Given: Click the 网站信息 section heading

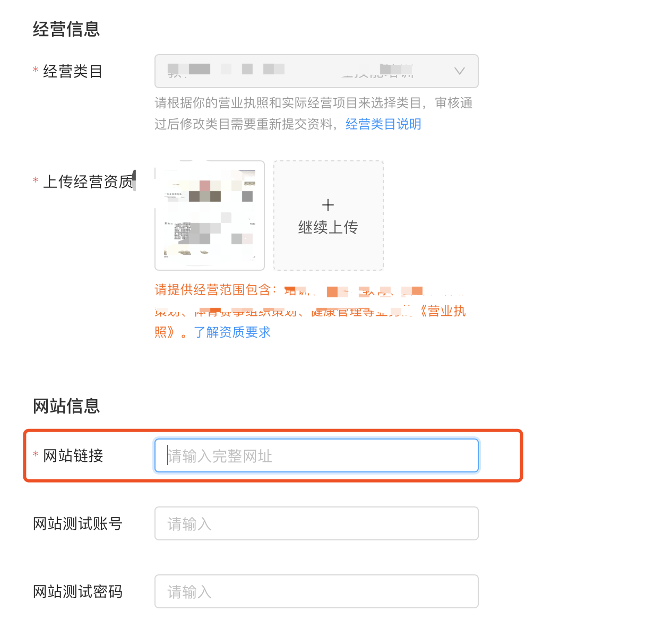Looking at the screenshot, I should pos(66,406).
